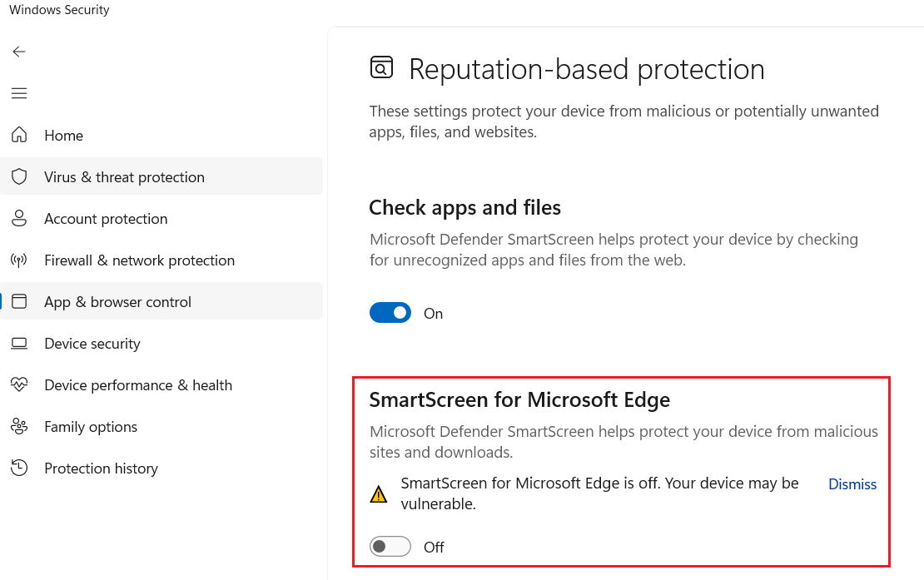The width and height of the screenshot is (924, 580).
Task: Click the 'On' toggle label
Action: click(x=433, y=313)
